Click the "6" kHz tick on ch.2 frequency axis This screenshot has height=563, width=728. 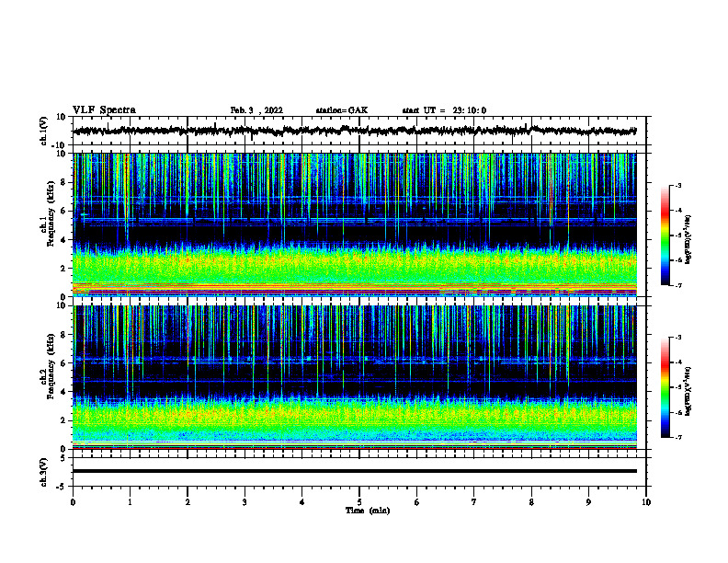(63, 363)
